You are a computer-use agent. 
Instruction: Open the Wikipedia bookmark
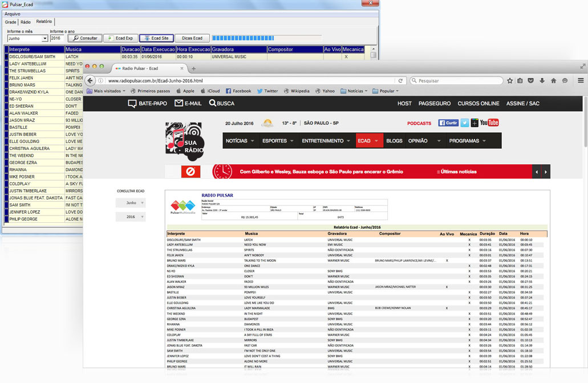(x=297, y=91)
